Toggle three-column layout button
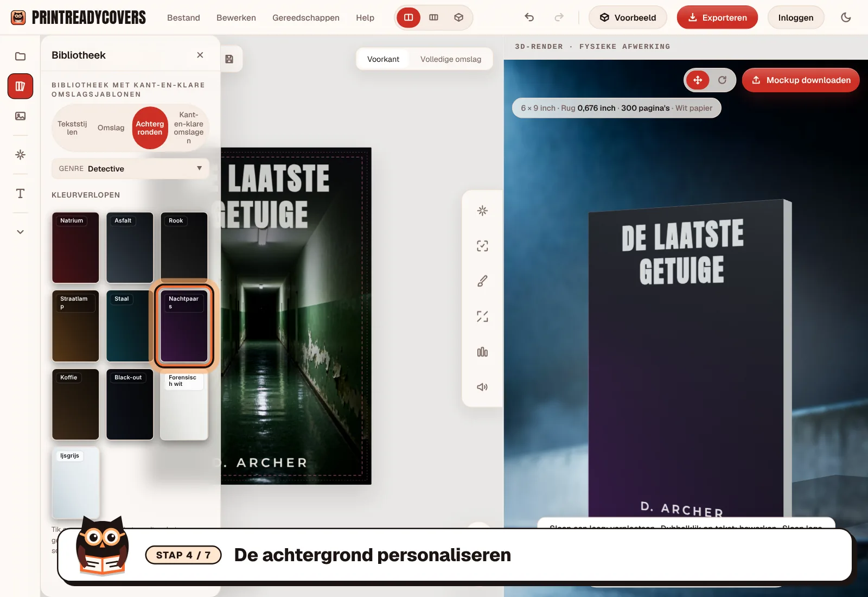This screenshot has height=597, width=868. 433,17
